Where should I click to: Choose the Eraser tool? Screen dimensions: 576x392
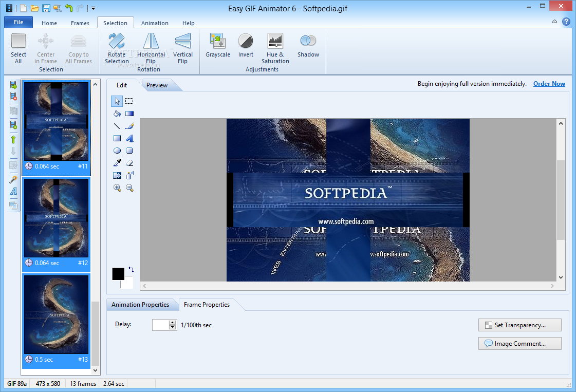click(x=129, y=163)
